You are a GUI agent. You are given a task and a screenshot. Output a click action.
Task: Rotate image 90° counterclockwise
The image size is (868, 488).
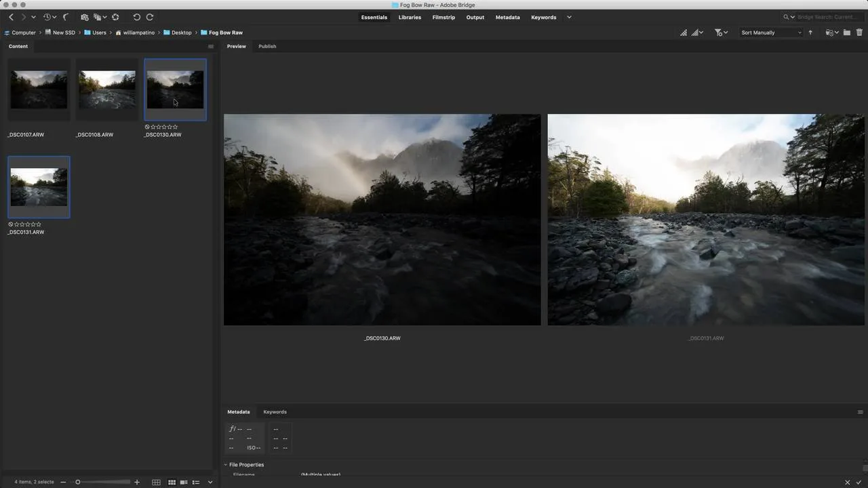[x=136, y=17]
